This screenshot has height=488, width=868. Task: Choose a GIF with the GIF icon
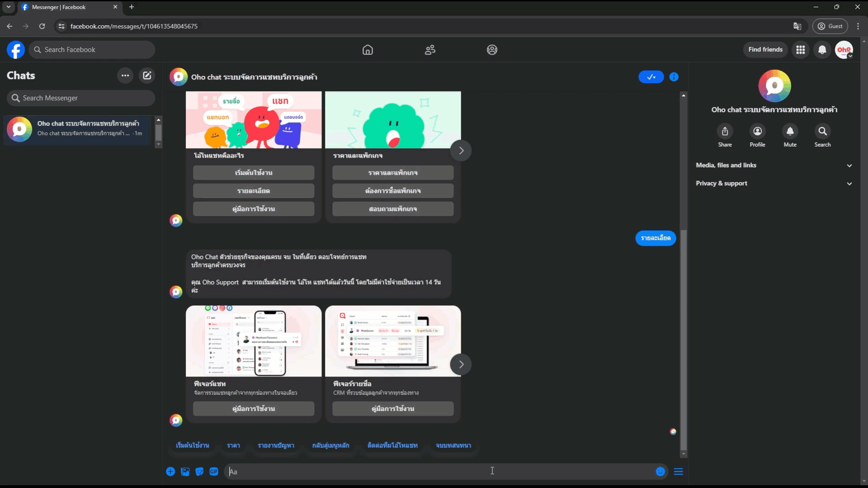click(x=214, y=472)
